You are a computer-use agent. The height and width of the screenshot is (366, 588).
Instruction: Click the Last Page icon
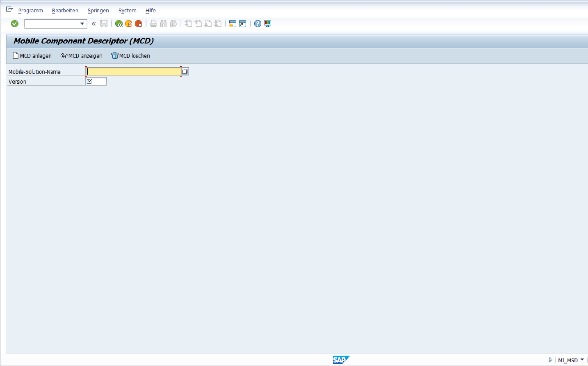click(218, 24)
